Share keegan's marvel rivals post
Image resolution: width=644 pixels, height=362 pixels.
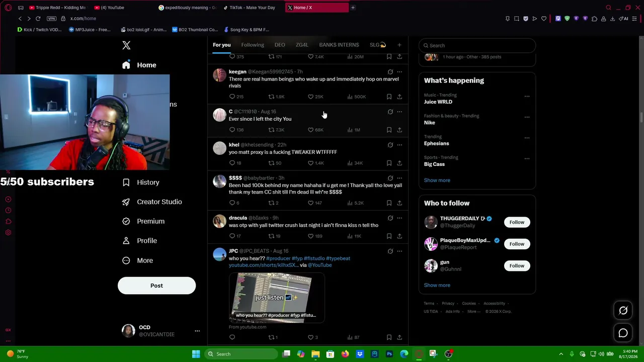pyautogui.click(x=399, y=97)
